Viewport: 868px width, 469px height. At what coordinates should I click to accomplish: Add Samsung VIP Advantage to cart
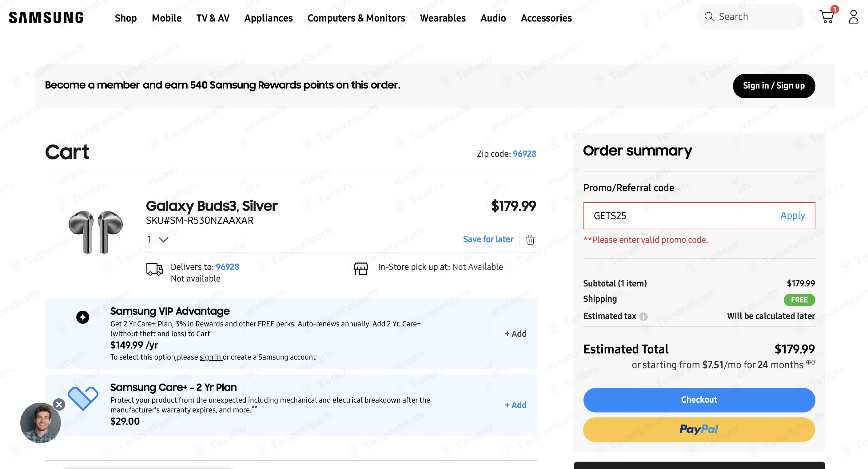[516, 334]
